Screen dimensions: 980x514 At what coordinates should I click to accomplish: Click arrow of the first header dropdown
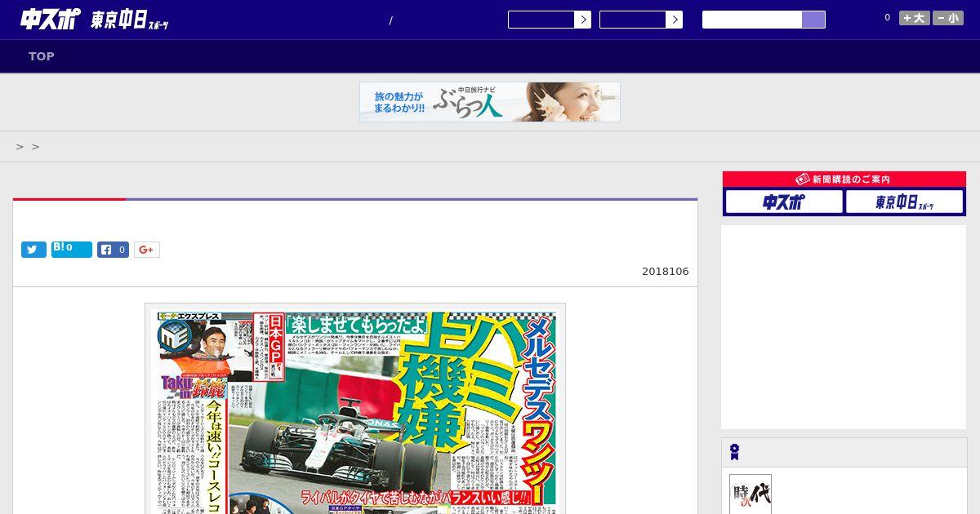click(x=583, y=20)
